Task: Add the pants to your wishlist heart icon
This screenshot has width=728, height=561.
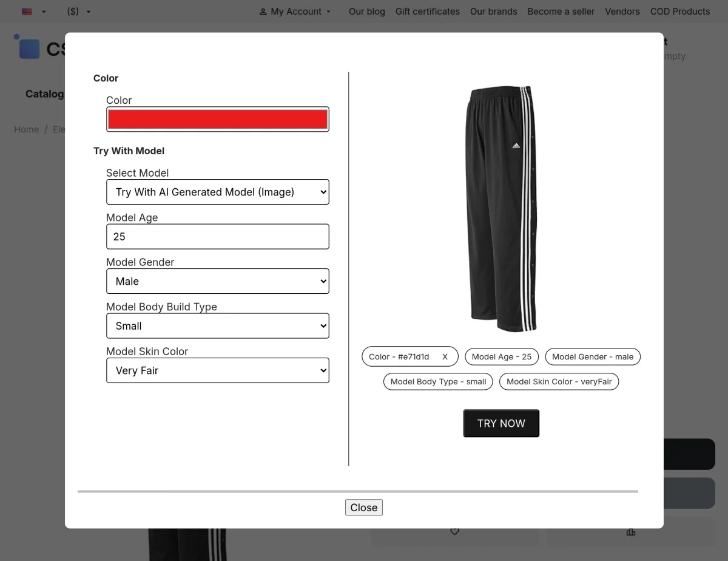Action: [x=454, y=531]
